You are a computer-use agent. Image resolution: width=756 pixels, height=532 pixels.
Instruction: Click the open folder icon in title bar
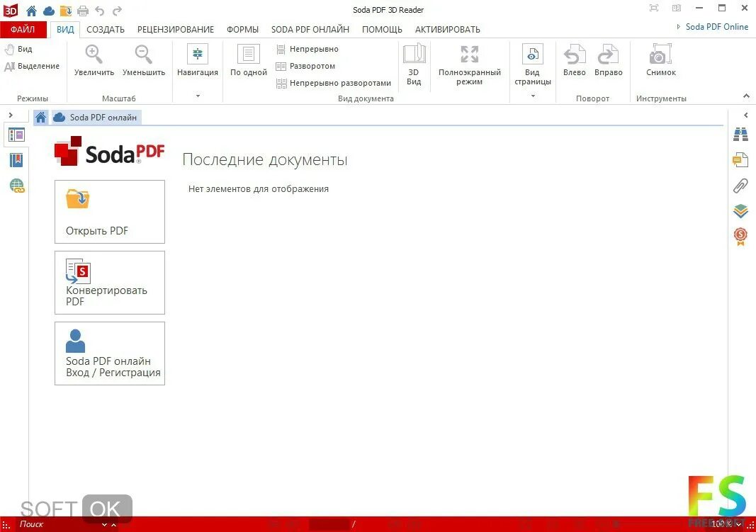[66, 10]
